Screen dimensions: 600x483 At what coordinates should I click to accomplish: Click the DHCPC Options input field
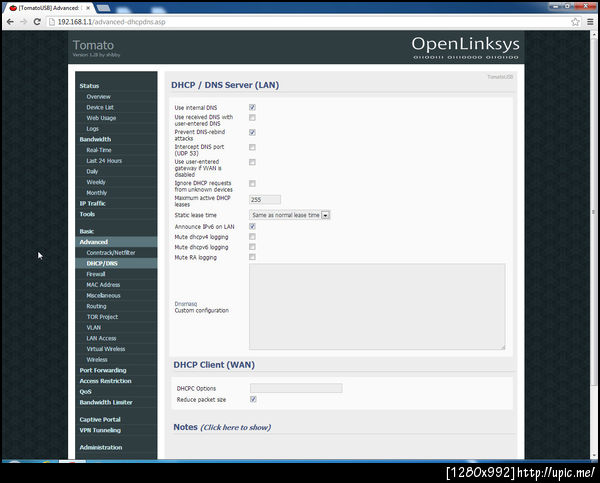coord(296,388)
